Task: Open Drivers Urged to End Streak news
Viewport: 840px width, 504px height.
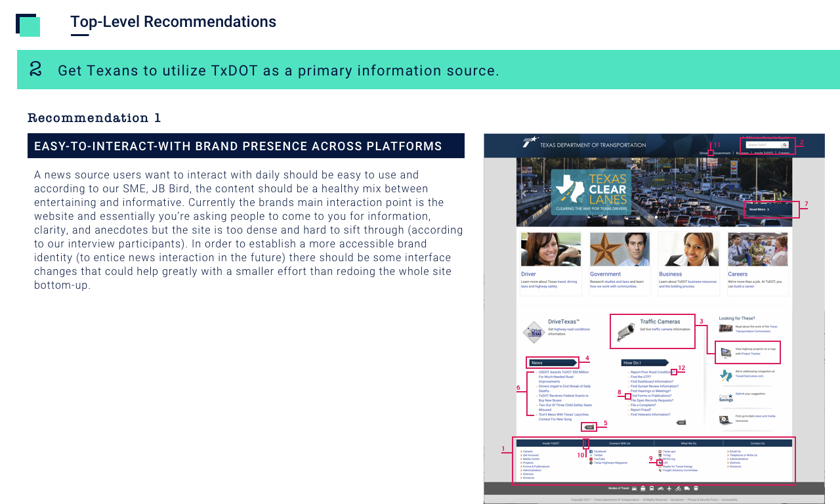Action: pos(564,388)
